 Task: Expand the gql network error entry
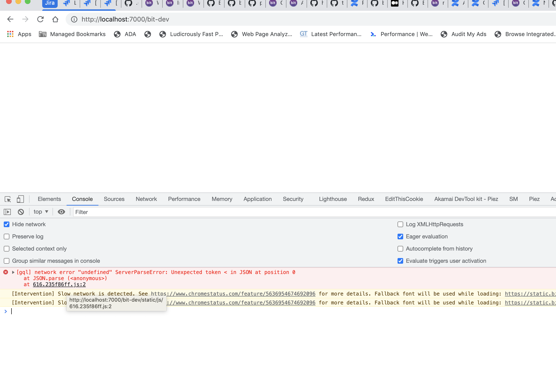click(x=13, y=272)
